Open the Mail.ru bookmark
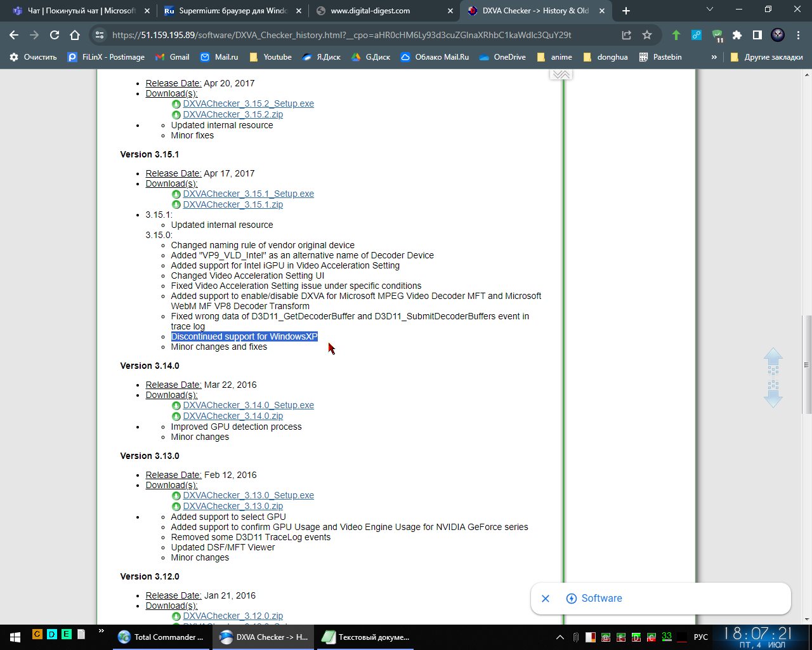 (x=219, y=57)
